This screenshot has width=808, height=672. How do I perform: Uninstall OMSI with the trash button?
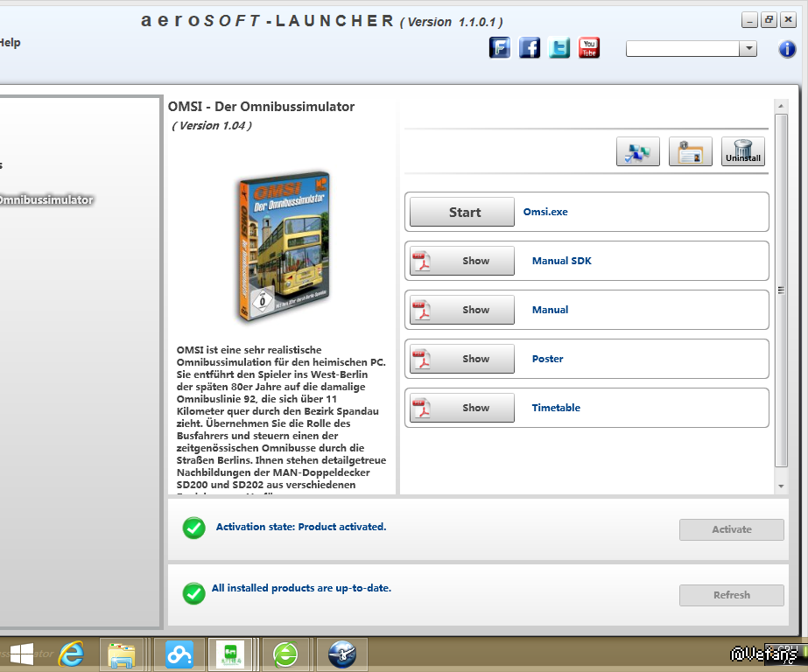click(x=742, y=151)
